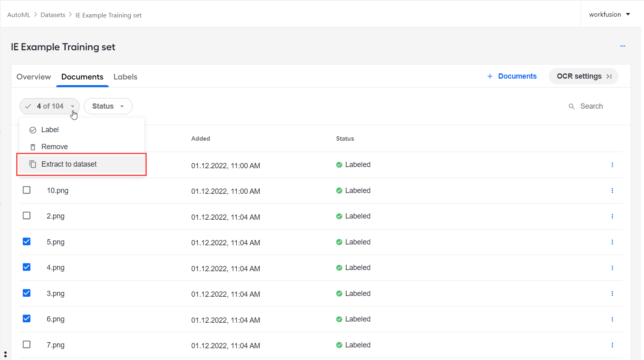644x360 pixels.
Task: Uncheck the checkbox for 3.png
Action: (x=27, y=293)
